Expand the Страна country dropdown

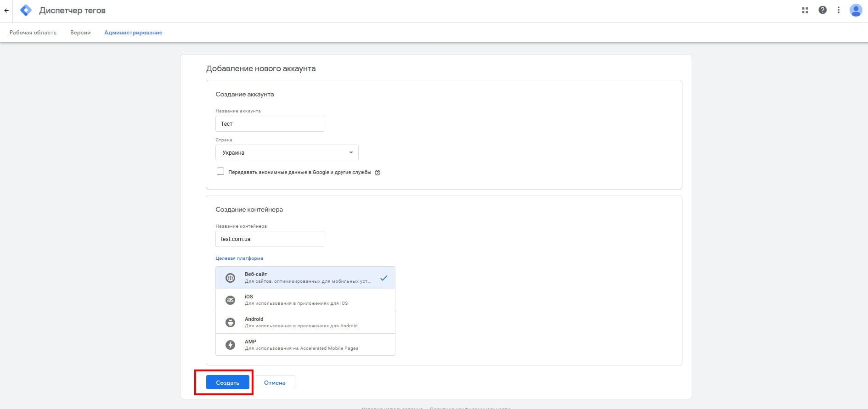287,152
